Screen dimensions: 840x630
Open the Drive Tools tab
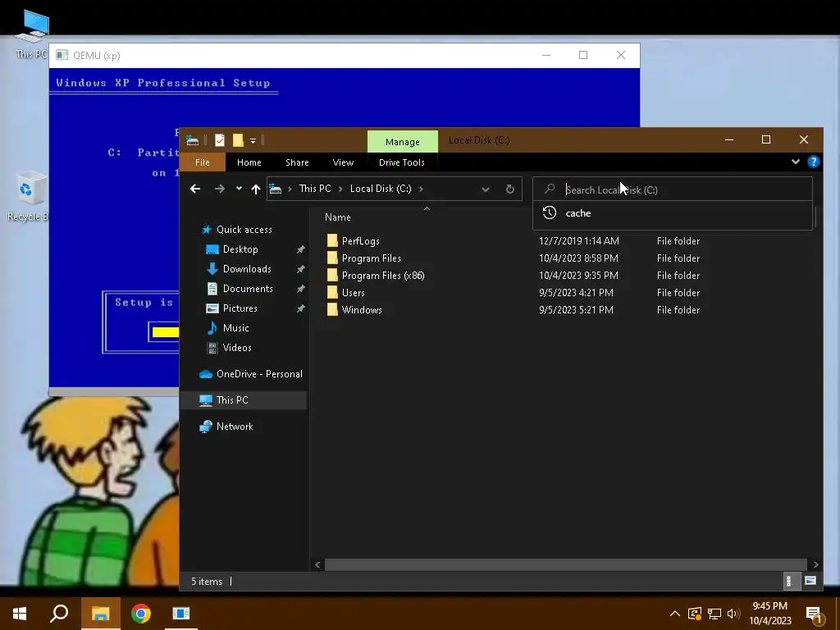(x=402, y=162)
